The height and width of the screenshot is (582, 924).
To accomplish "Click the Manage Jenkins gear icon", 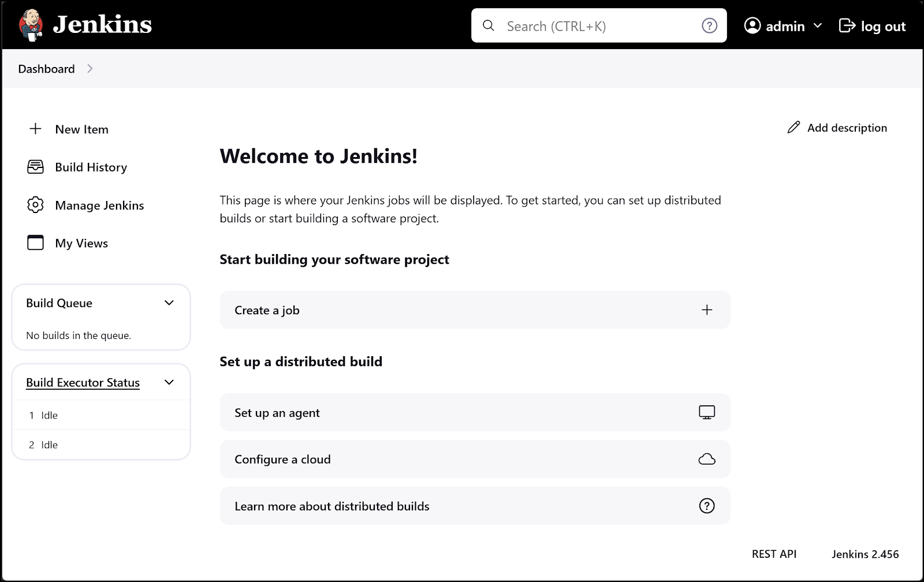I will 35,205.
